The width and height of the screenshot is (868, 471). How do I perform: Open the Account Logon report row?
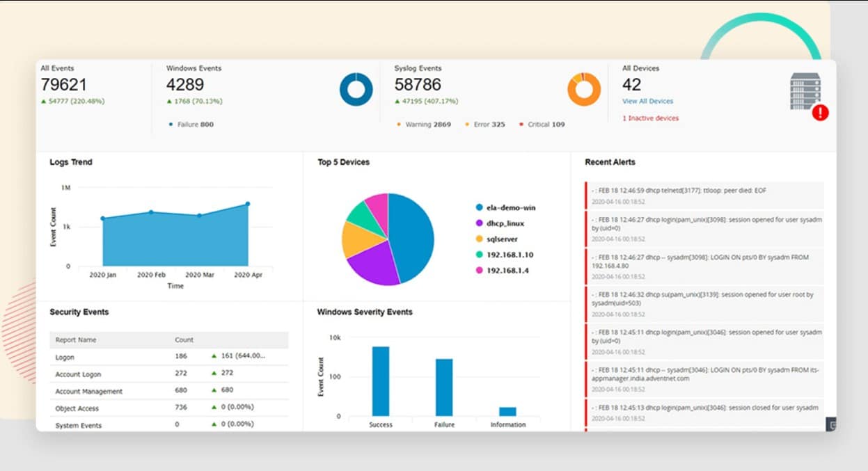[169, 374]
